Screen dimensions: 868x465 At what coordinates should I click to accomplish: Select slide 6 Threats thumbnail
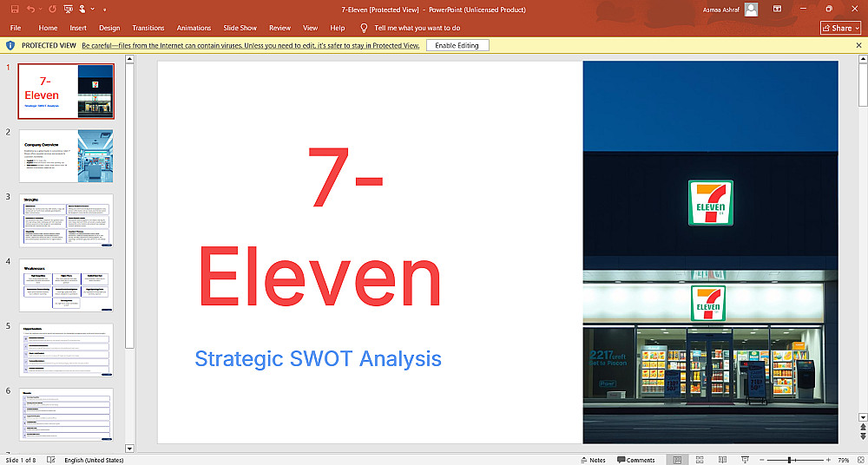click(x=66, y=415)
